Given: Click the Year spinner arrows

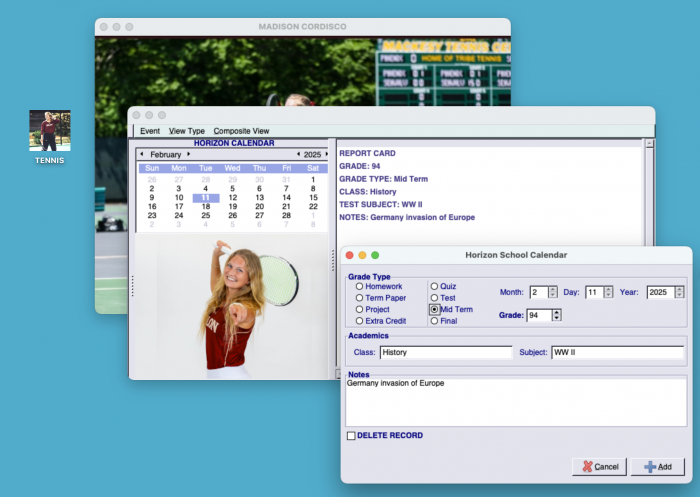Looking at the screenshot, I should (681, 293).
